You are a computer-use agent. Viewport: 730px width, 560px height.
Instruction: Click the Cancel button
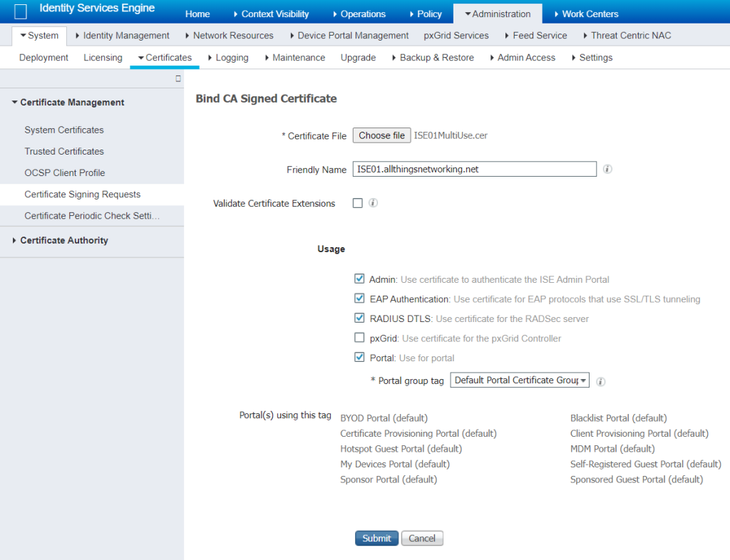pyautogui.click(x=422, y=538)
